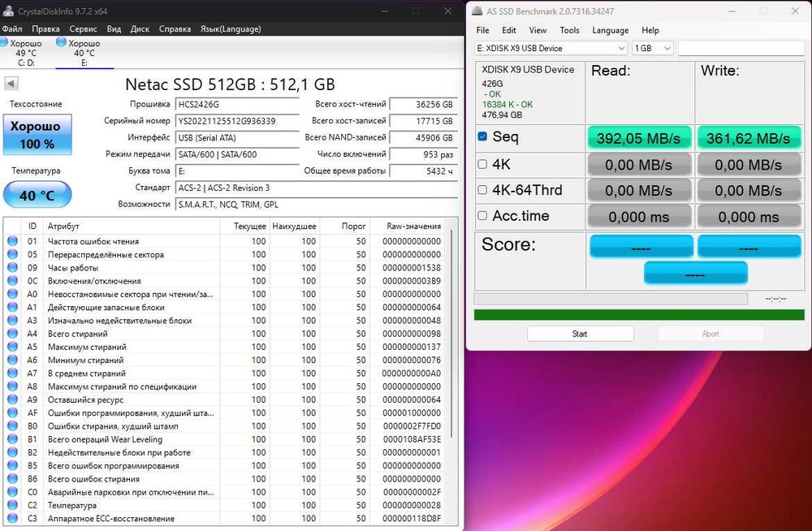Click the Прошивка field HCS2426G
Viewport: 812px width, 531px height.
(236, 104)
